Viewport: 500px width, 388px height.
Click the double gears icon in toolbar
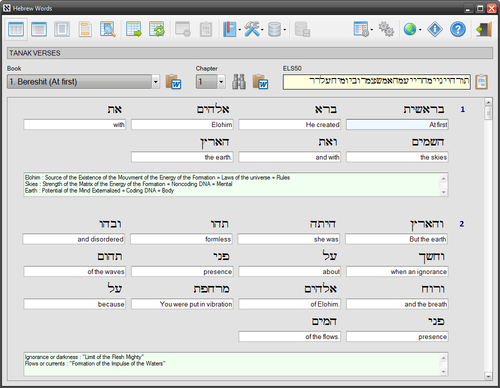coord(386,30)
